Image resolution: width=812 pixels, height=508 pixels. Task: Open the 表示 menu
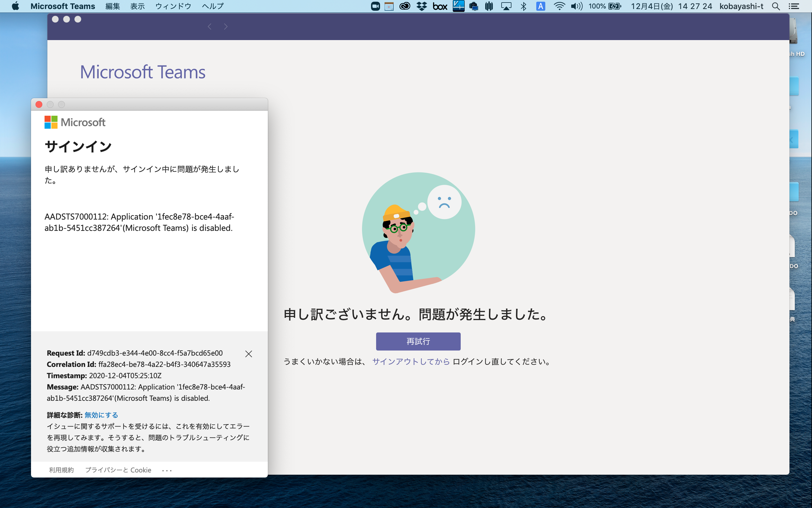pos(138,6)
